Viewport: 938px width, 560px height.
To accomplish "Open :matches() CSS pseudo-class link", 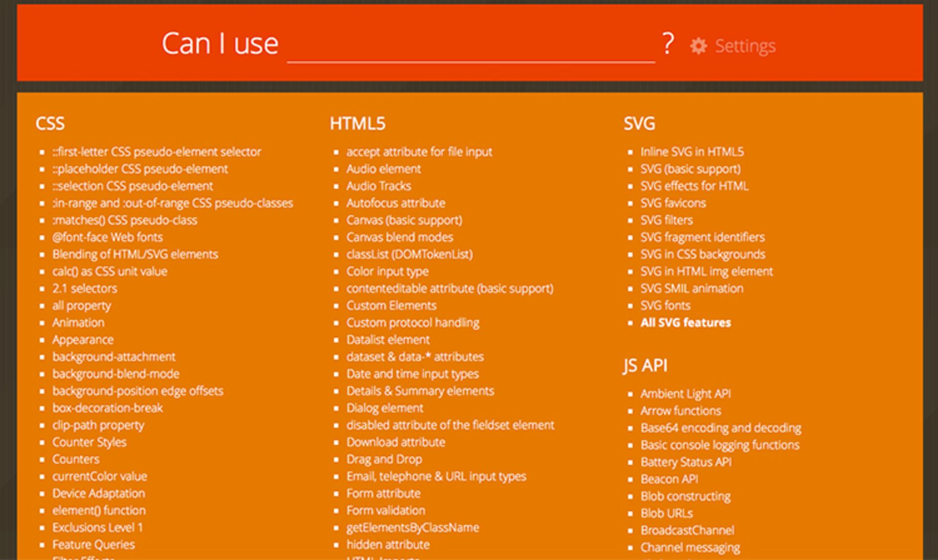I will pyautogui.click(x=125, y=220).
